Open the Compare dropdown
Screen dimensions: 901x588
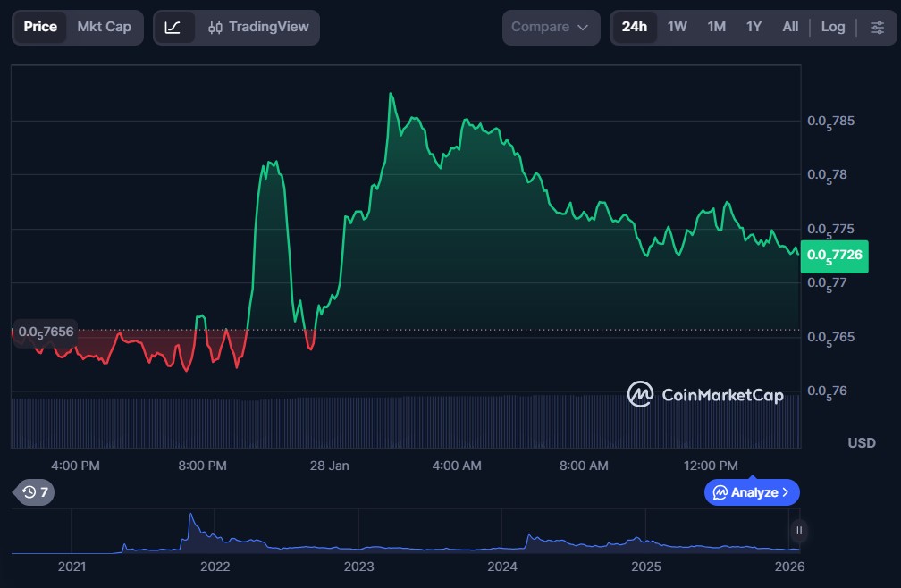click(550, 27)
